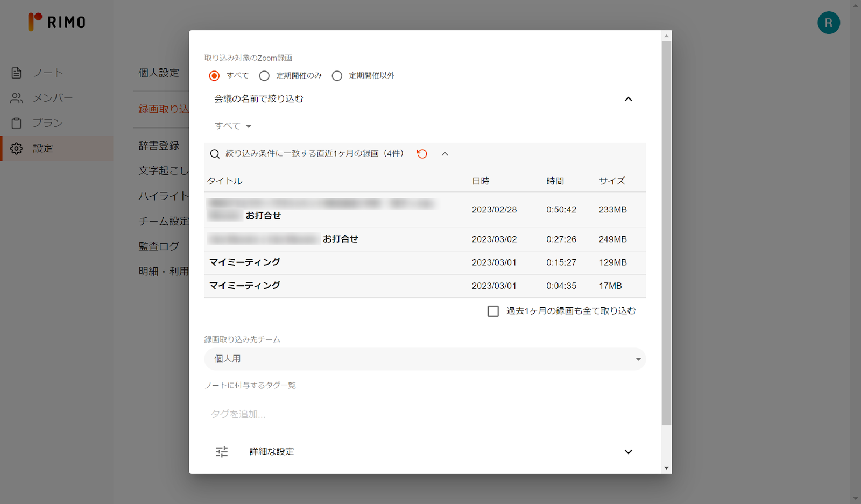This screenshot has width=861, height=504.
Task: Open the 個人設定 menu item
Action: [159, 73]
